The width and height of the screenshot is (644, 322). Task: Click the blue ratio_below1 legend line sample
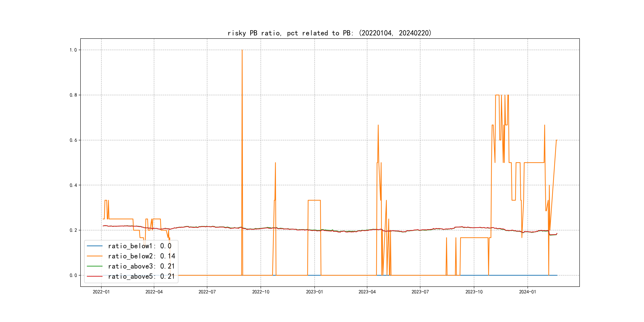coord(94,246)
